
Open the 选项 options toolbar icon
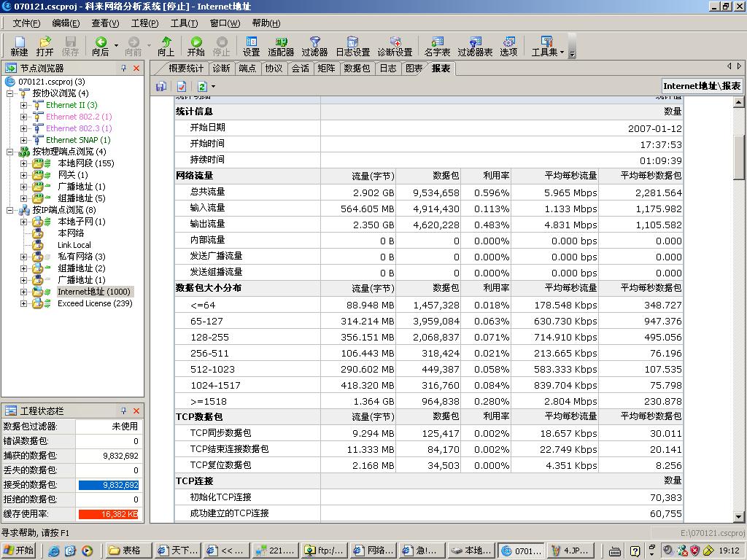click(508, 46)
